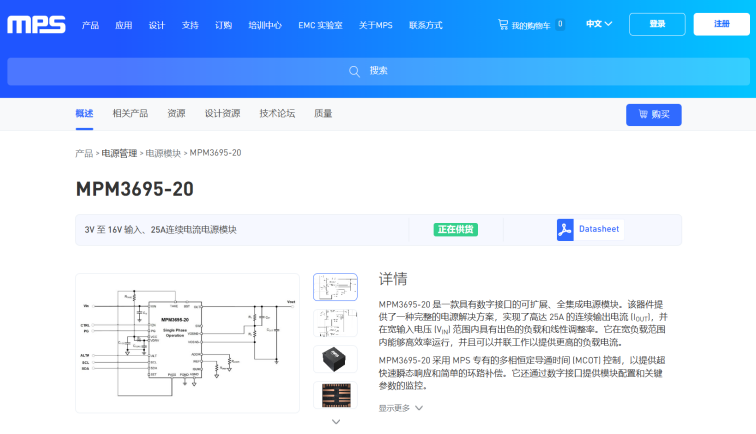Open the 关于MPS menu

tap(376, 25)
